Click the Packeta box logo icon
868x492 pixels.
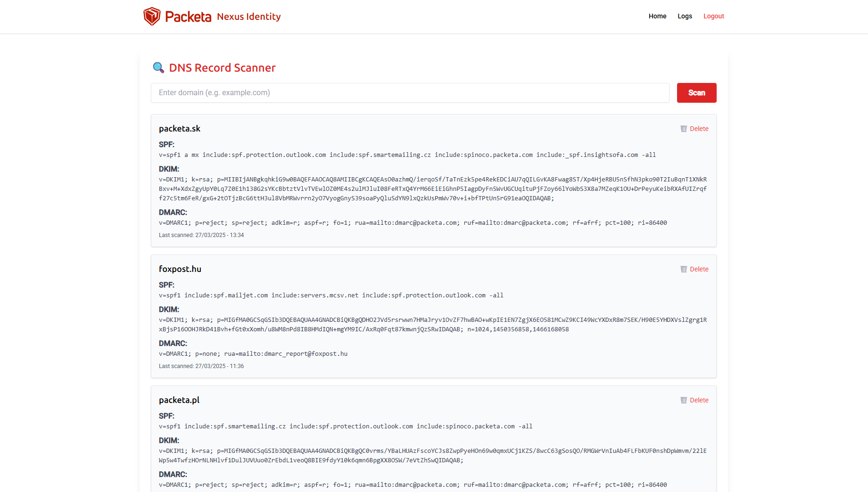coord(152,16)
